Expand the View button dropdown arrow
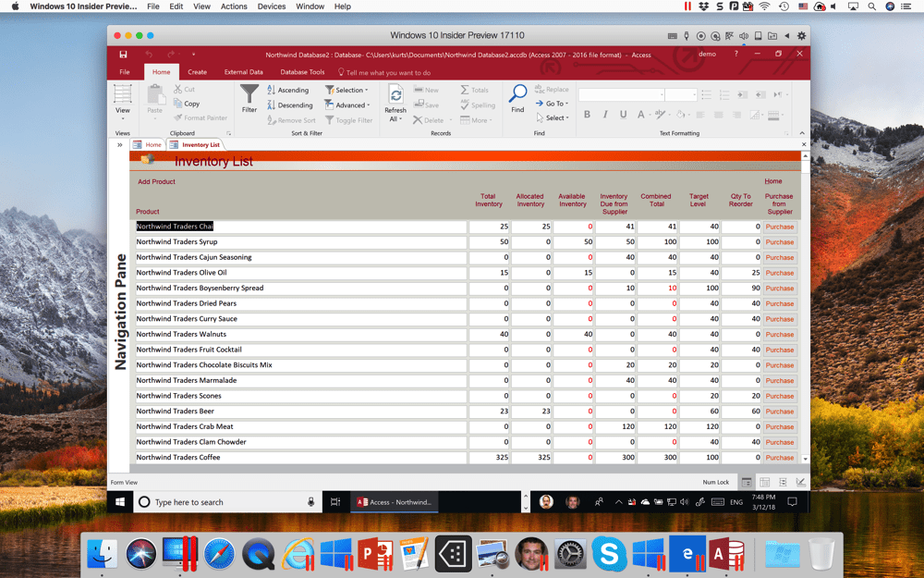 click(121, 116)
